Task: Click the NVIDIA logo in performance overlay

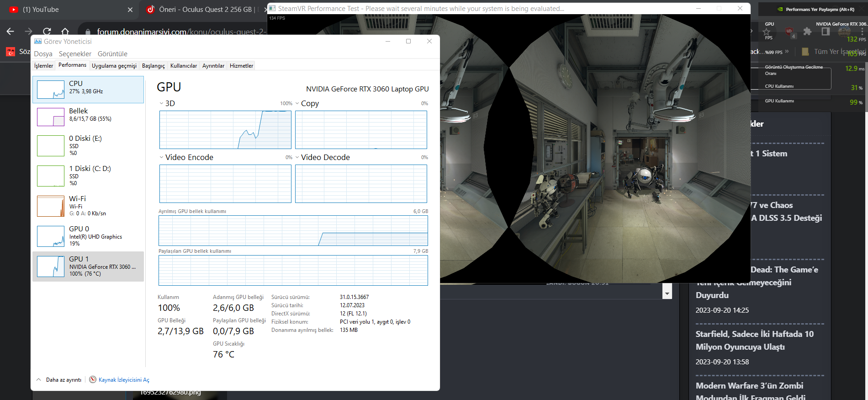Action: pos(780,9)
